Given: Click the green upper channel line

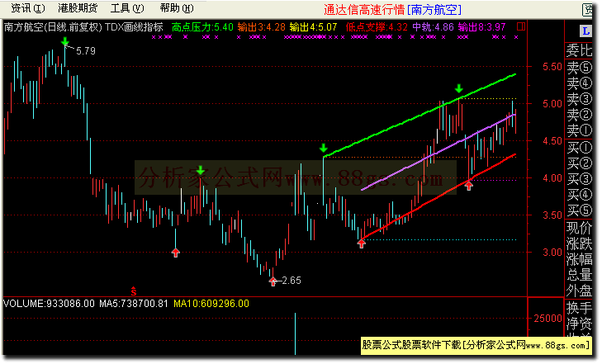Looking at the screenshot, I should point(420,116).
